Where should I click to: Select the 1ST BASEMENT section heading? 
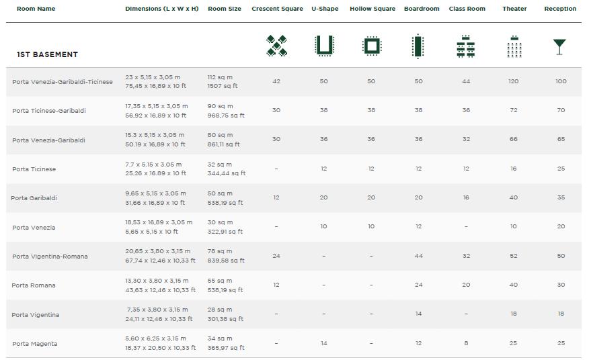point(47,54)
